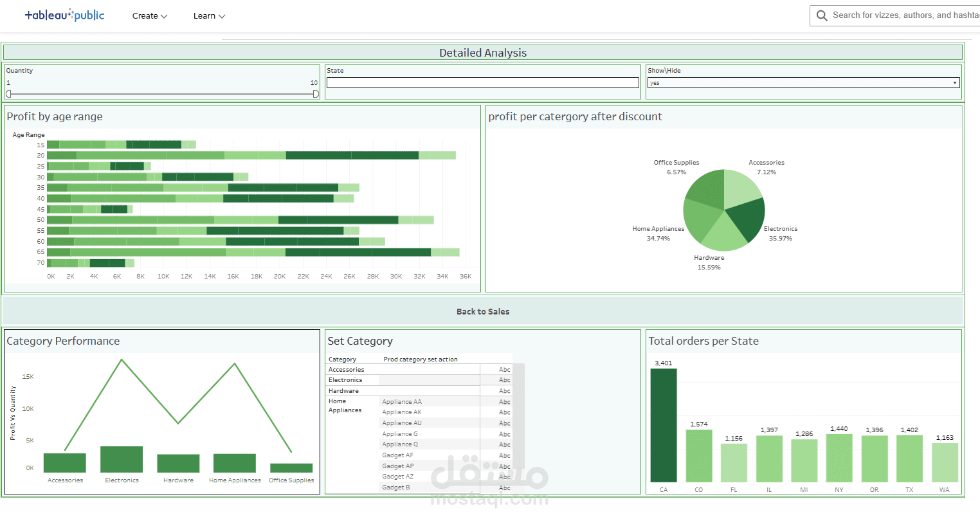
Task: Click the Back to Sales button
Action: pos(483,312)
